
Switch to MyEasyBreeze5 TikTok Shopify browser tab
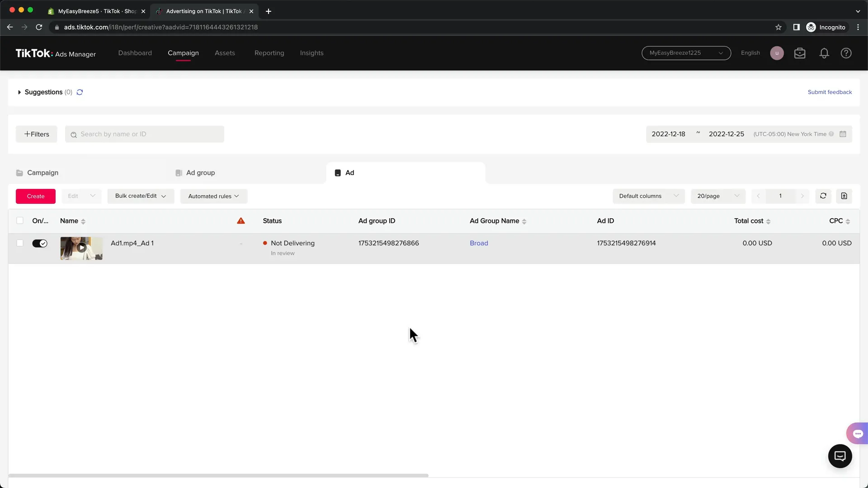pyautogui.click(x=96, y=11)
